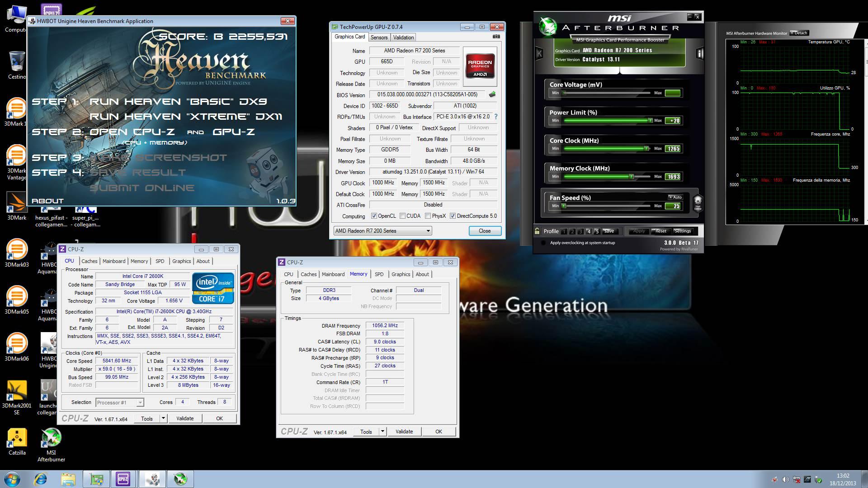868x488 pixels.
Task: Switch to the Validation tab in GPU-Z
Action: coord(403,38)
